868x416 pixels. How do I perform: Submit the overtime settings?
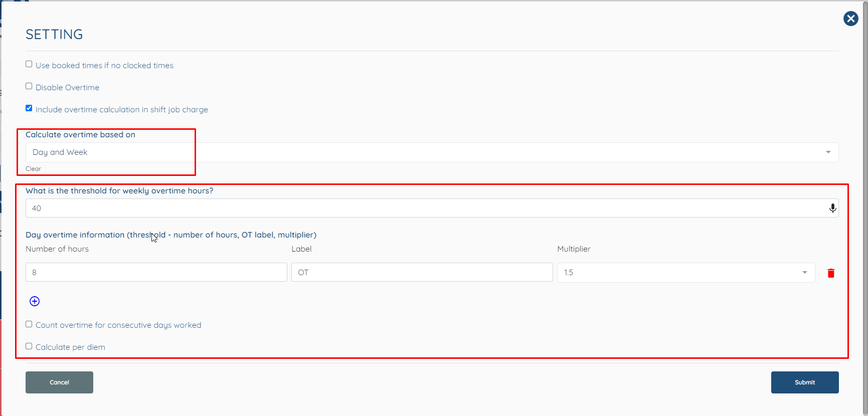point(804,382)
